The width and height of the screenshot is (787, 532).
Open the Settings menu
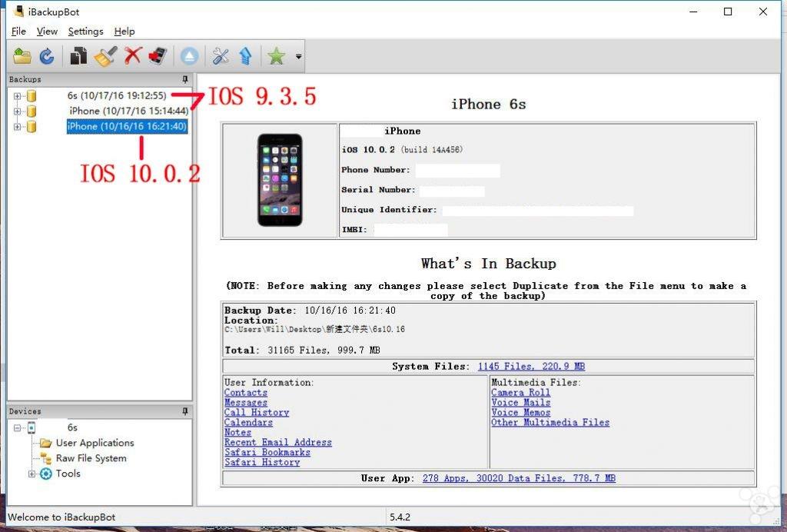85,31
